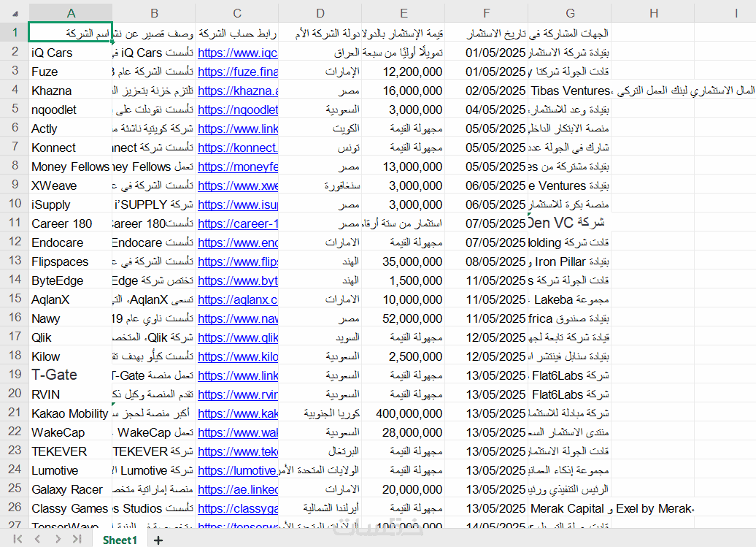The width and height of the screenshot is (756, 547).
Task: Select the Khazna cell
Action: (x=71, y=91)
